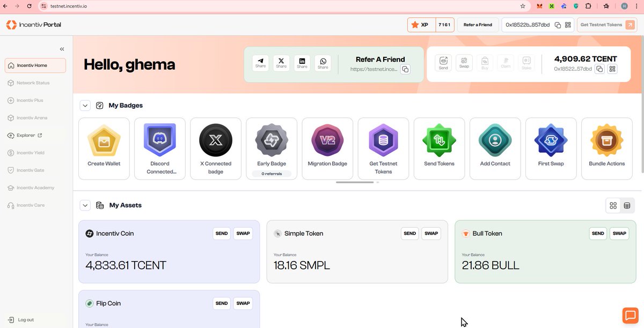Share on LinkedIn icon
Viewport: 644px width, 328px height.
[x=302, y=63]
